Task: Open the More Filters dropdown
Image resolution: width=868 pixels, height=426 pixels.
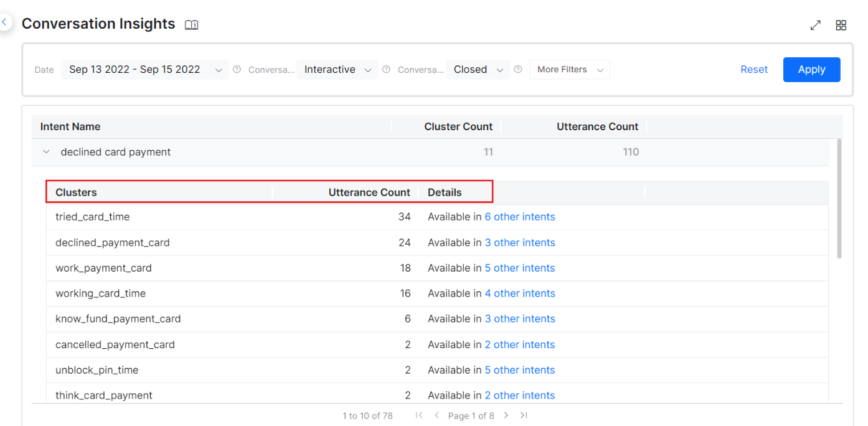Action: tap(570, 70)
